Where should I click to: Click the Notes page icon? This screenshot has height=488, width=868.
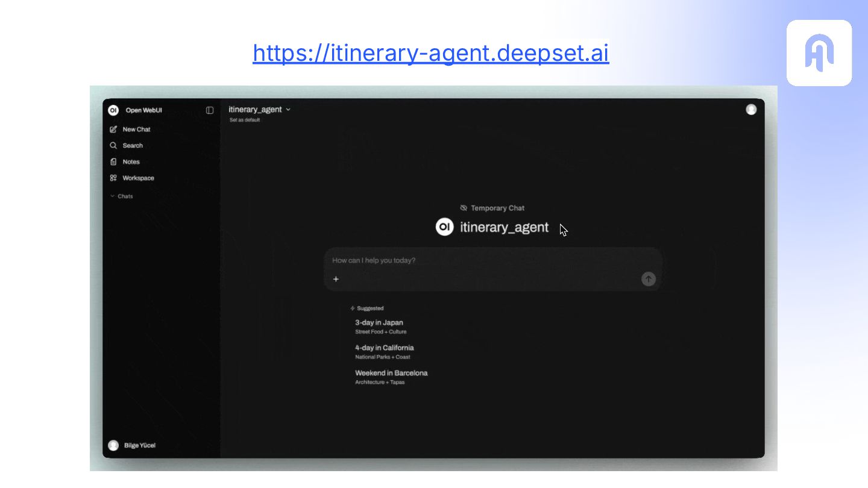pyautogui.click(x=113, y=162)
